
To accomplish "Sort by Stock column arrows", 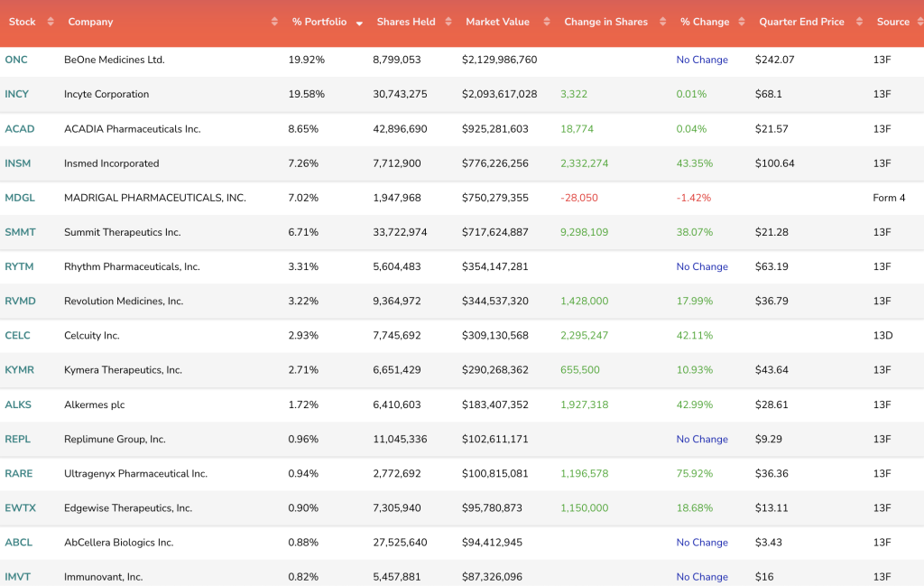I will point(51,22).
